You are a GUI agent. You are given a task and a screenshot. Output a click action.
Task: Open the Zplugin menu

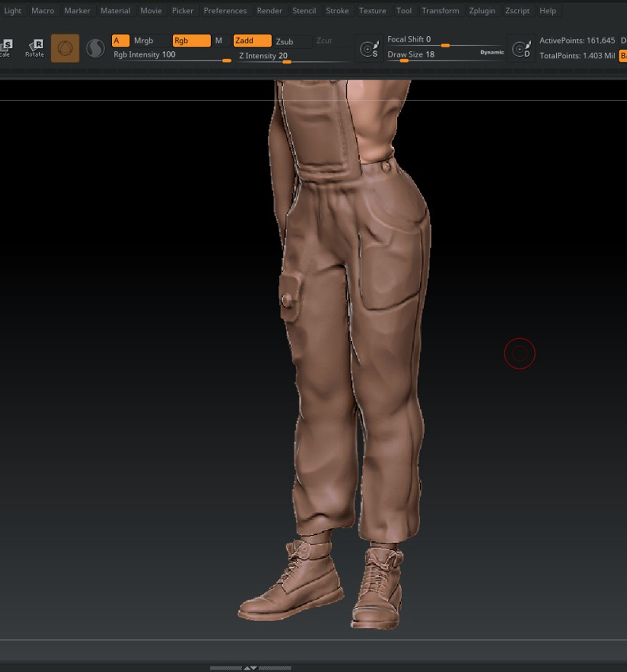point(482,11)
